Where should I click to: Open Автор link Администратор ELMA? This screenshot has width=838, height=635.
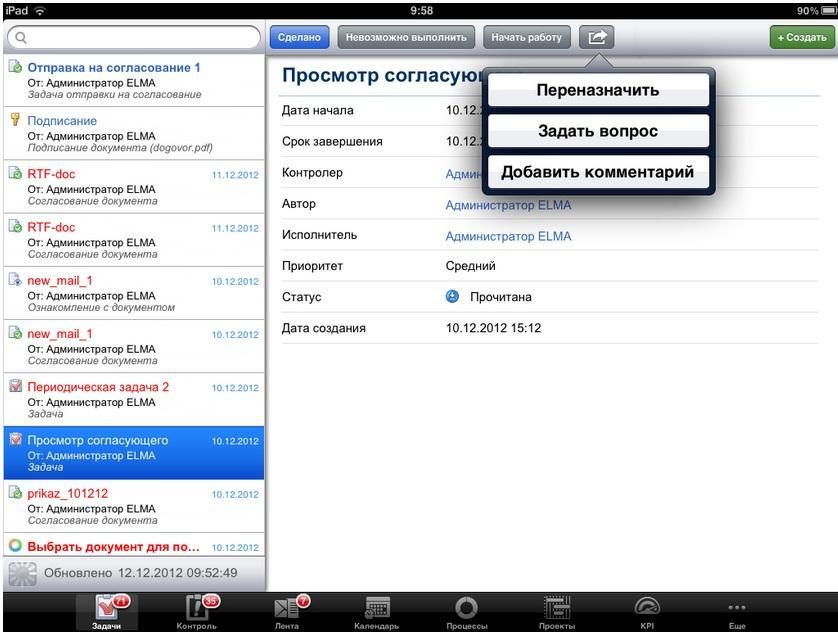click(x=508, y=205)
